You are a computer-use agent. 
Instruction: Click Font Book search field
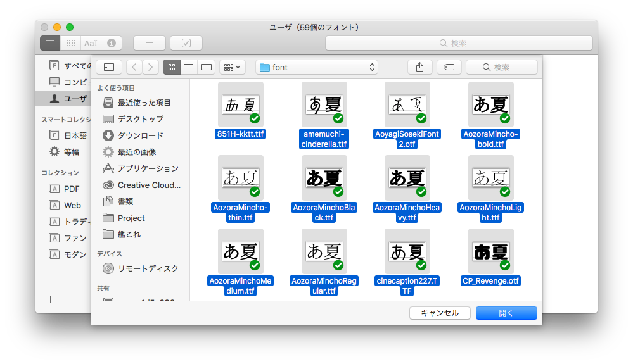[x=459, y=43]
